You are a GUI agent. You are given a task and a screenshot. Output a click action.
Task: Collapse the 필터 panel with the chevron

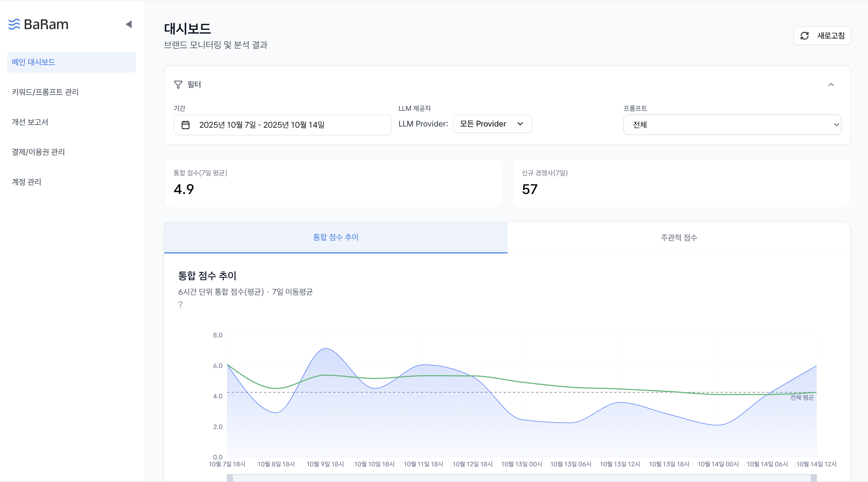pyautogui.click(x=832, y=85)
